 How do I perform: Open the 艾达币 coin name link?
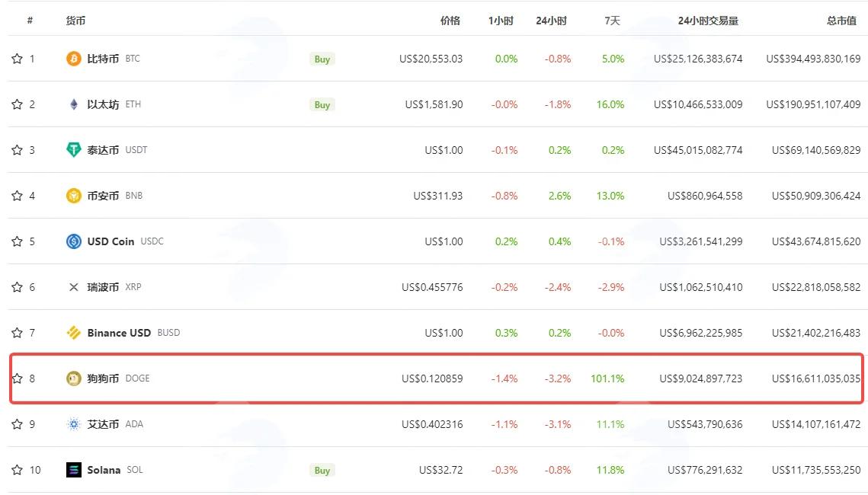(x=103, y=424)
